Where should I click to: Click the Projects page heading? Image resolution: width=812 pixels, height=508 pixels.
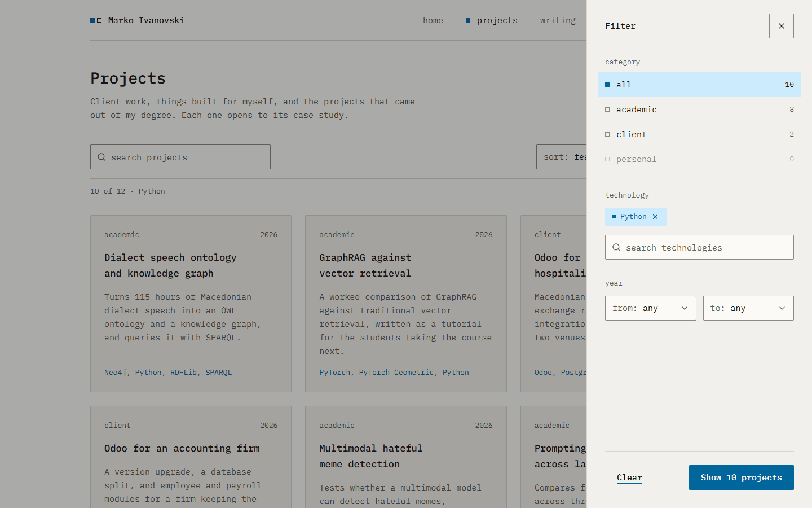(128, 78)
